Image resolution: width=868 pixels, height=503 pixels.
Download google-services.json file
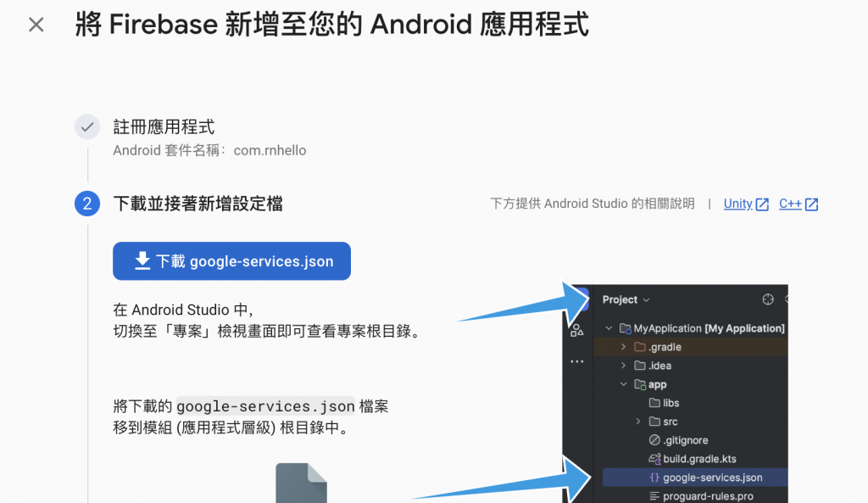pos(231,261)
